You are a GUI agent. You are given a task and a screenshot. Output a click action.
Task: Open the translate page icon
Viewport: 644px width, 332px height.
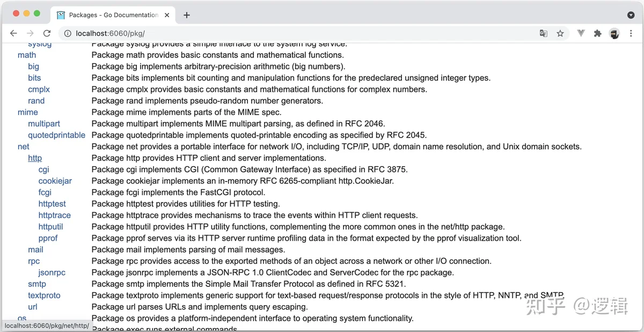[544, 33]
